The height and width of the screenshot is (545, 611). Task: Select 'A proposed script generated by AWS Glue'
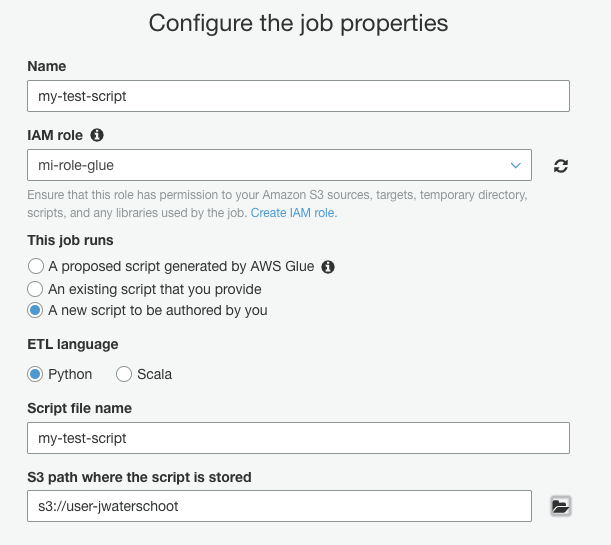click(x=36, y=267)
